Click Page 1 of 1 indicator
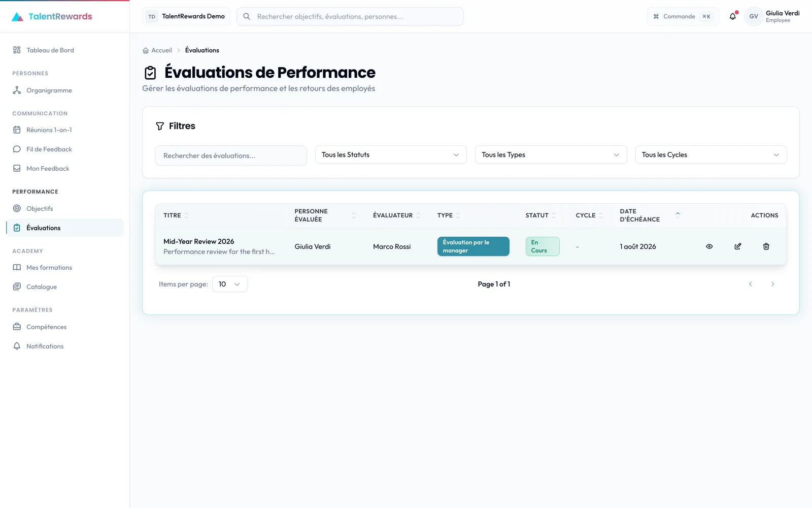 click(x=494, y=284)
